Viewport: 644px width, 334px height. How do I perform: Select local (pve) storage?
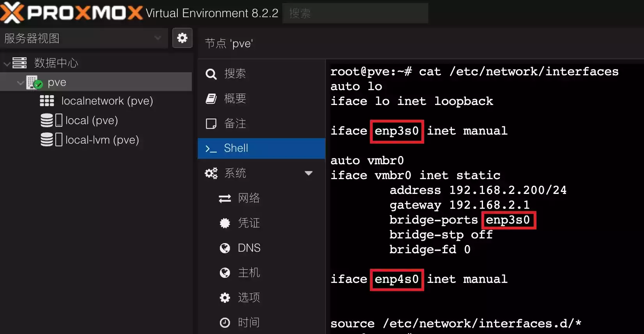(x=91, y=121)
